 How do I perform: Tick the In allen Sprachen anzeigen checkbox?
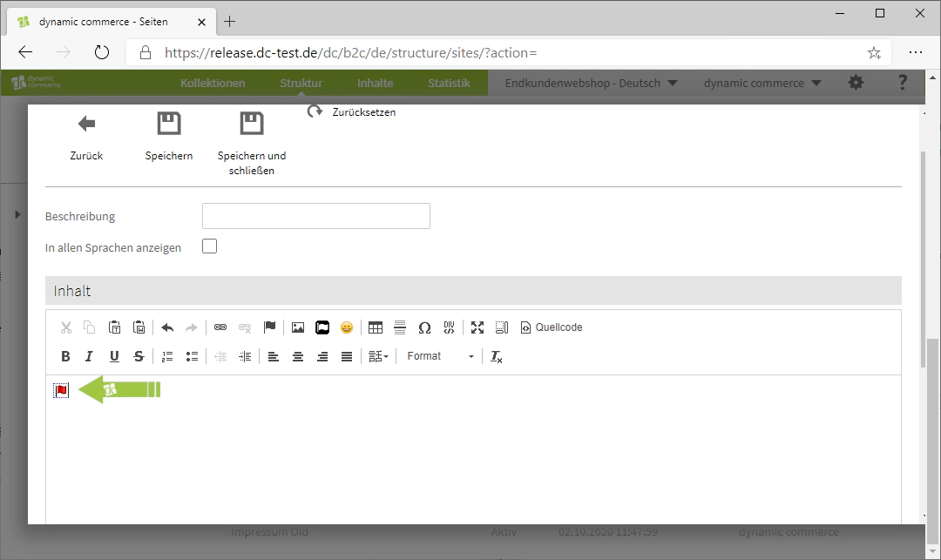point(209,246)
